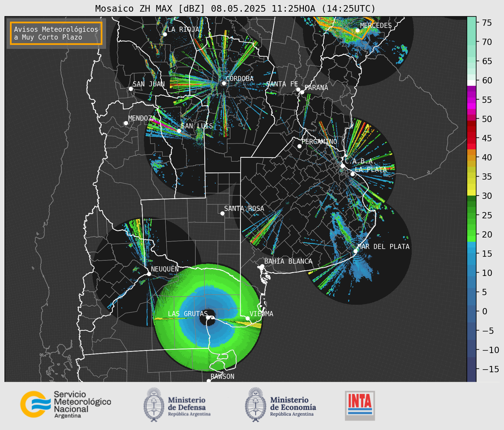Click the INTA logo

360,405
